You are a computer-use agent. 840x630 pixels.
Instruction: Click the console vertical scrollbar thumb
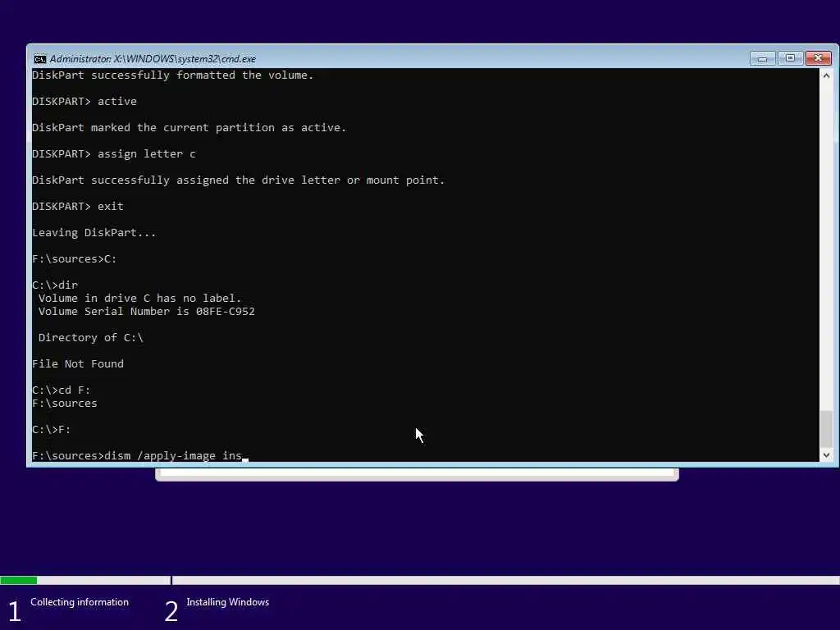[827, 428]
